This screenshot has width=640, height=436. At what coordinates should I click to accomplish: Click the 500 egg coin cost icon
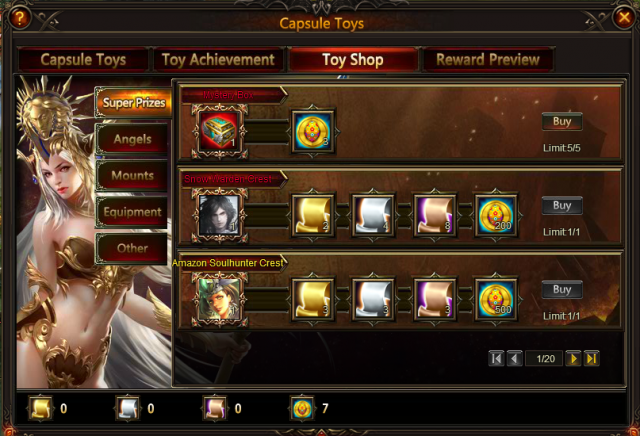(496, 300)
